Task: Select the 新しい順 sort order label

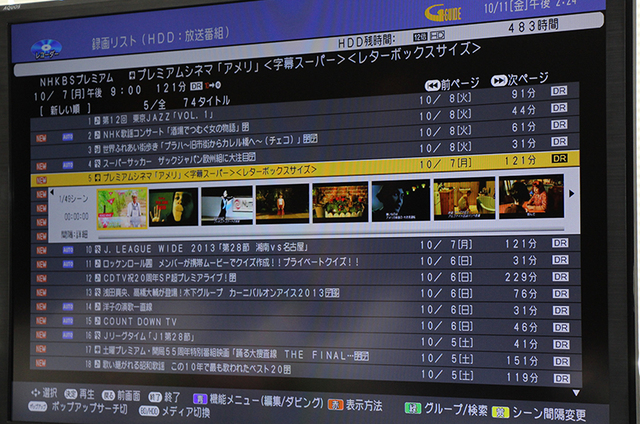Action: point(65,109)
